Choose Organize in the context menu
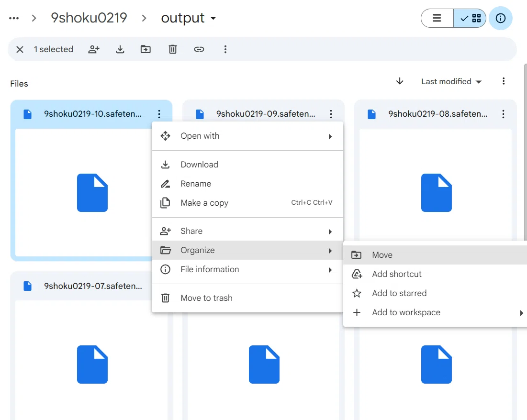The height and width of the screenshot is (420, 527). coord(247,250)
